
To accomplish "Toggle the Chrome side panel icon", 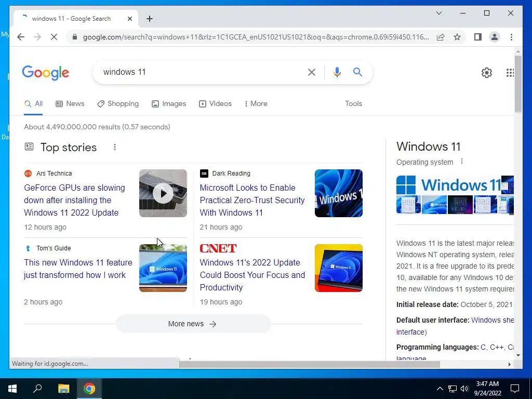I will pos(478,37).
